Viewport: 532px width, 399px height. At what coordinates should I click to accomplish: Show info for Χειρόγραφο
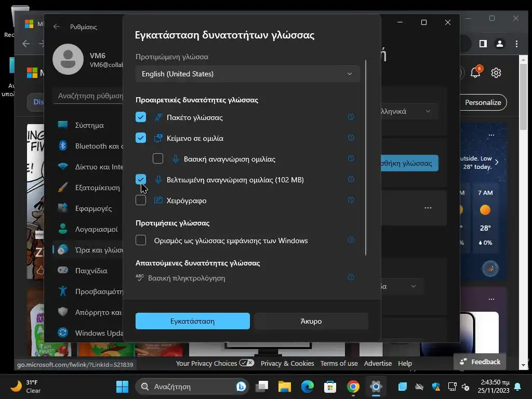pyautogui.click(x=351, y=200)
